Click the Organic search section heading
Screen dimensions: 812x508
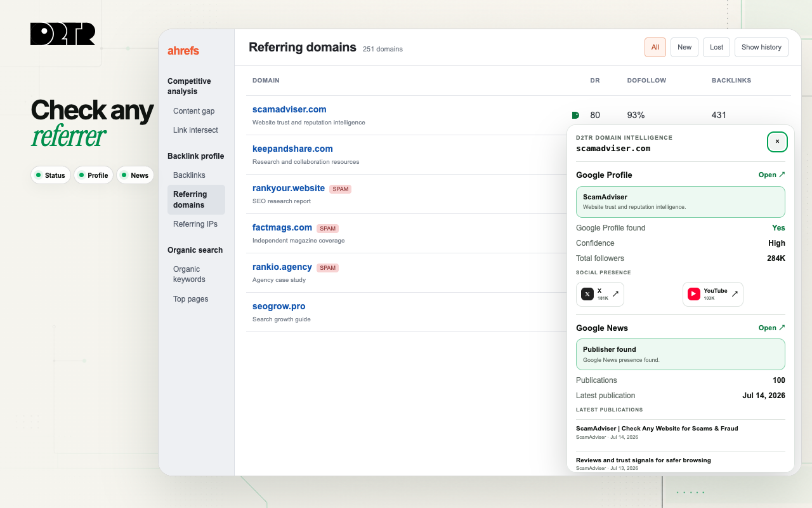tap(195, 250)
